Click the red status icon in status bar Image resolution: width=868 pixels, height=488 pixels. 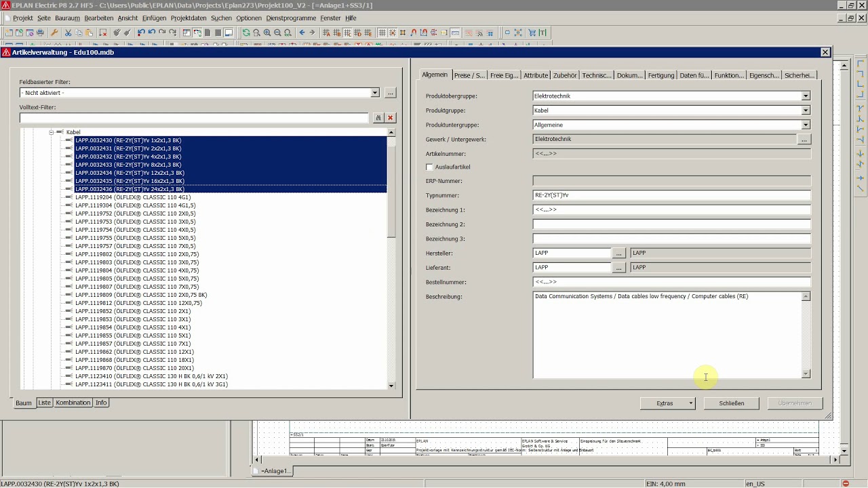point(846,483)
